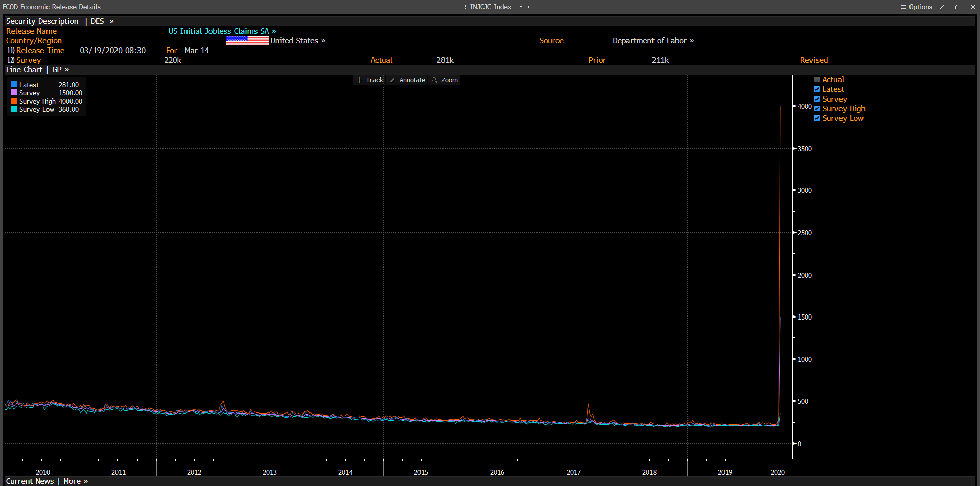This screenshot has height=486, width=980.
Task: Click the United States flag icon
Action: pos(247,41)
